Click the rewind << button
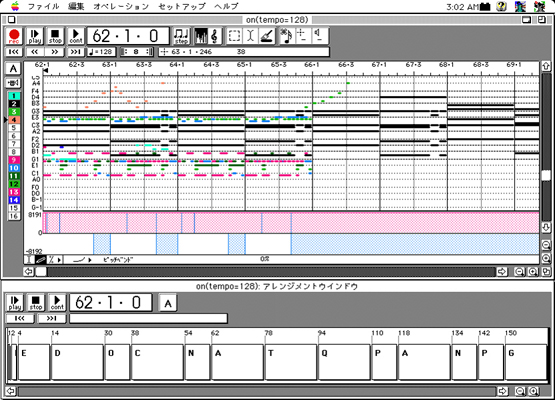 pyautogui.click(x=34, y=52)
